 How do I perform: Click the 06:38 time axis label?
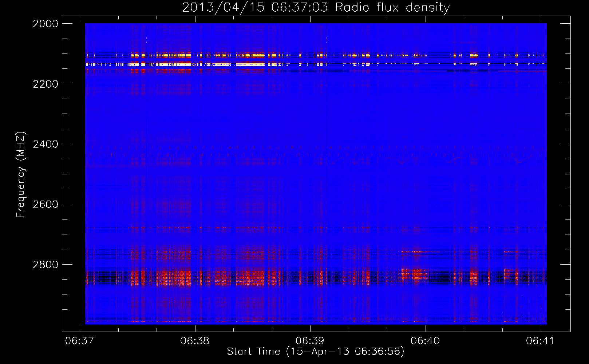click(195, 341)
